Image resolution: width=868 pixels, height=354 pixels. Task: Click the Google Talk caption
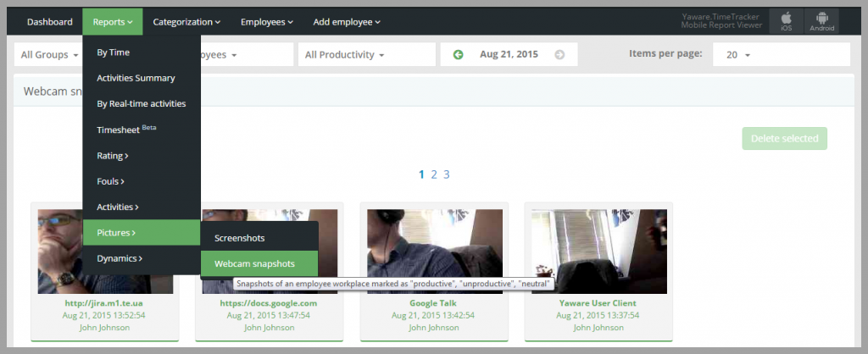point(434,303)
